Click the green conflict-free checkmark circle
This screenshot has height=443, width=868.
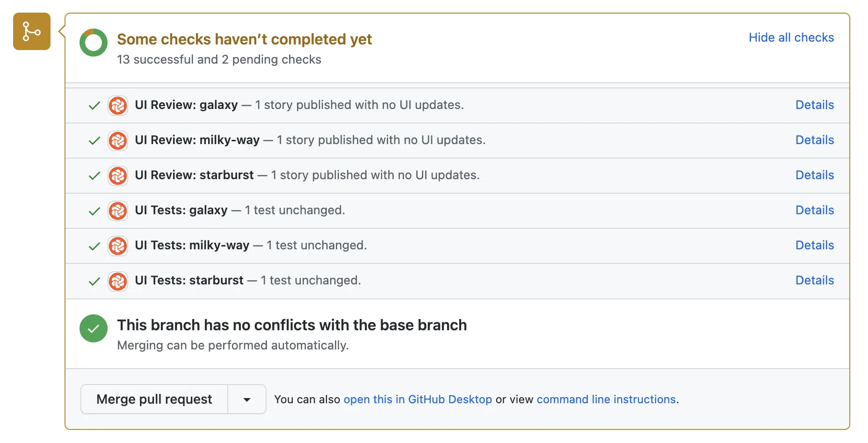point(94,328)
